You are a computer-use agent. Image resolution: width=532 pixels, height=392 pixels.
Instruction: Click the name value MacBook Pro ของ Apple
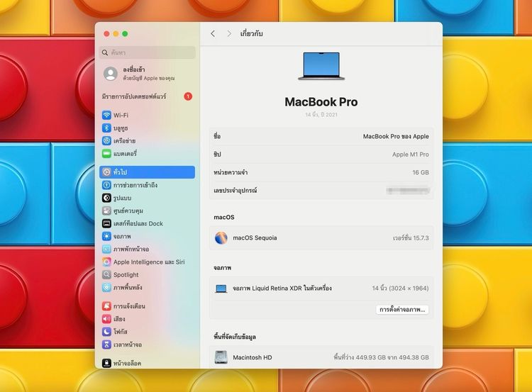coord(396,136)
